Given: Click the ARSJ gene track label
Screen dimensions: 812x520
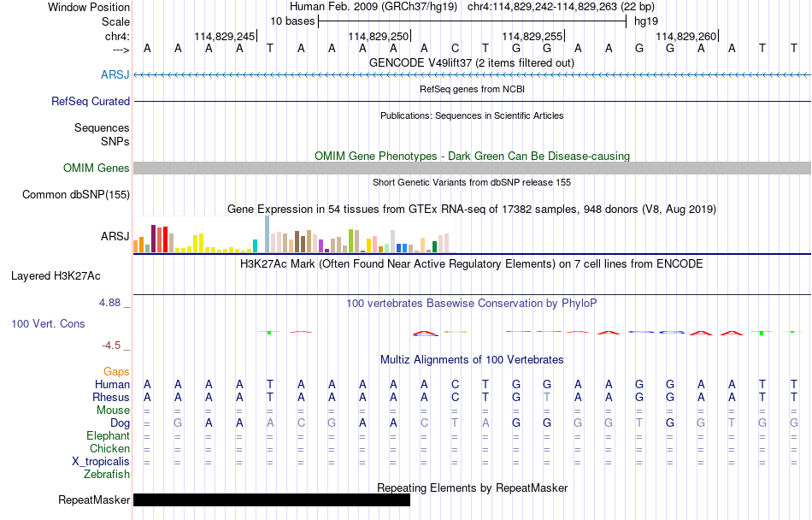Looking at the screenshot, I should click(115, 75).
